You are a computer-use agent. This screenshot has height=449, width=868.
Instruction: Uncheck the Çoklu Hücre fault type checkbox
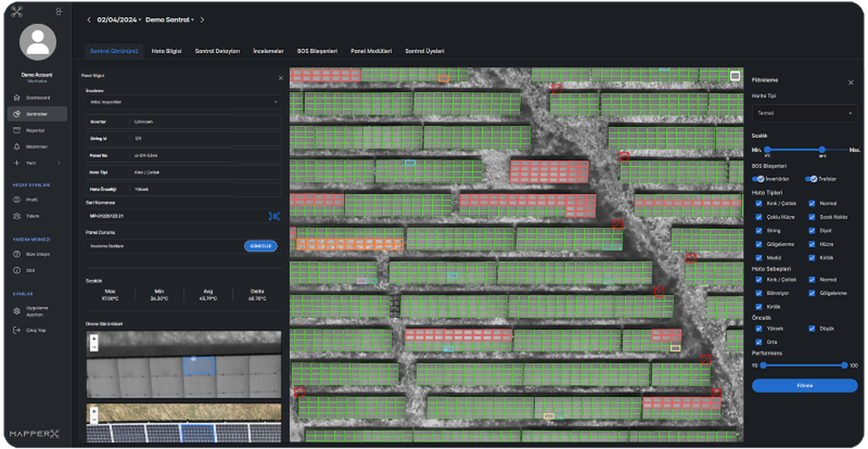759,217
